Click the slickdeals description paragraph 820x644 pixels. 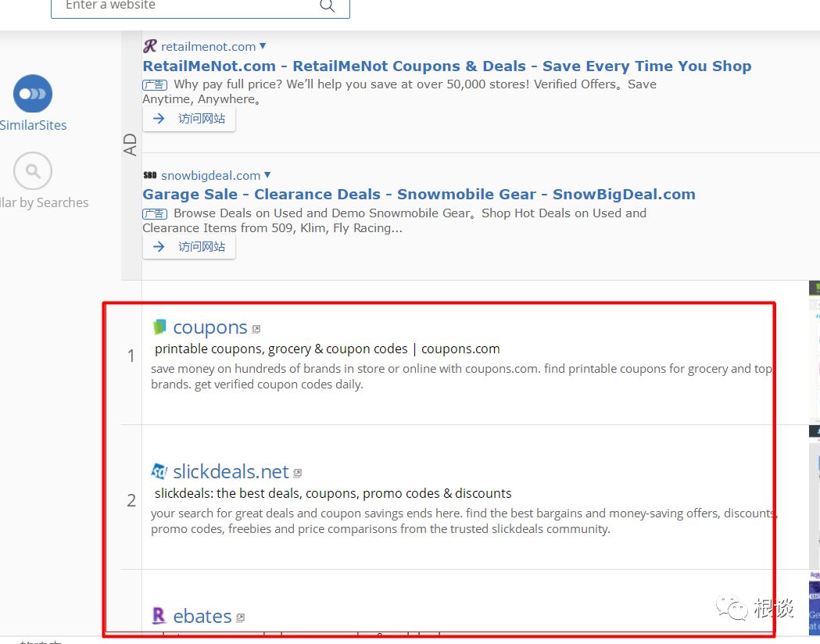coord(464,521)
